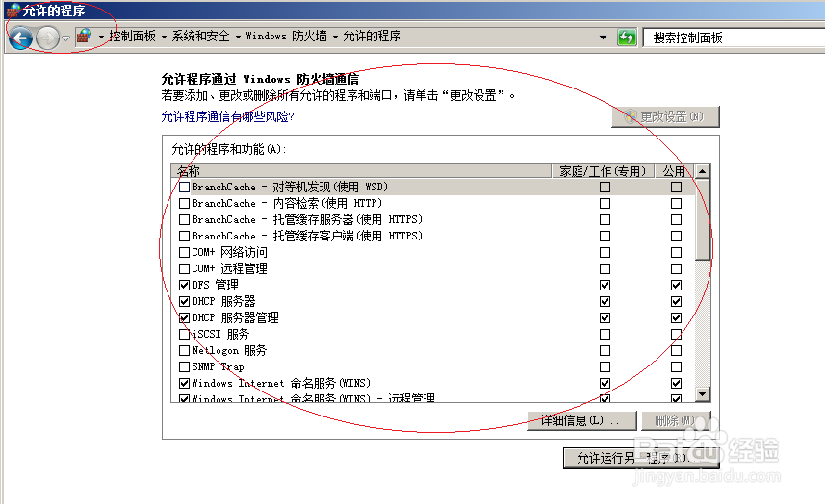Viewport: 825px width, 504px height.
Task: Expand the arrow after 控制面板
Action: [x=165, y=37]
